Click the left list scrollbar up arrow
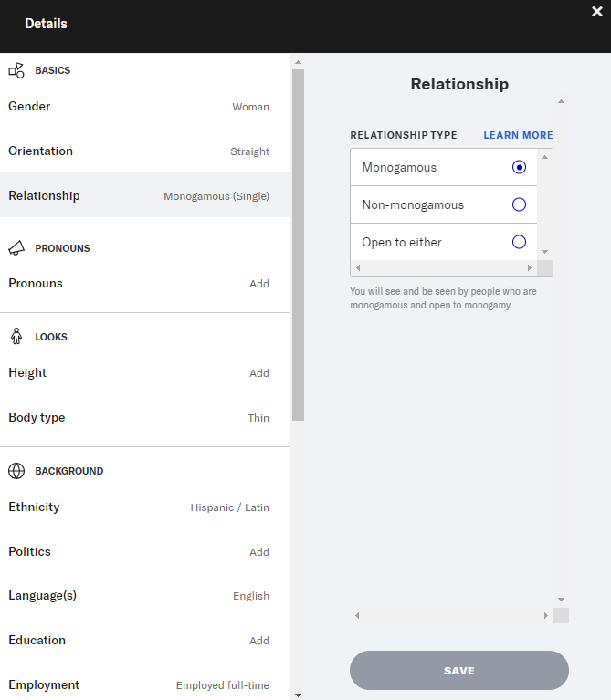This screenshot has height=700, width=611. [299, 62]
